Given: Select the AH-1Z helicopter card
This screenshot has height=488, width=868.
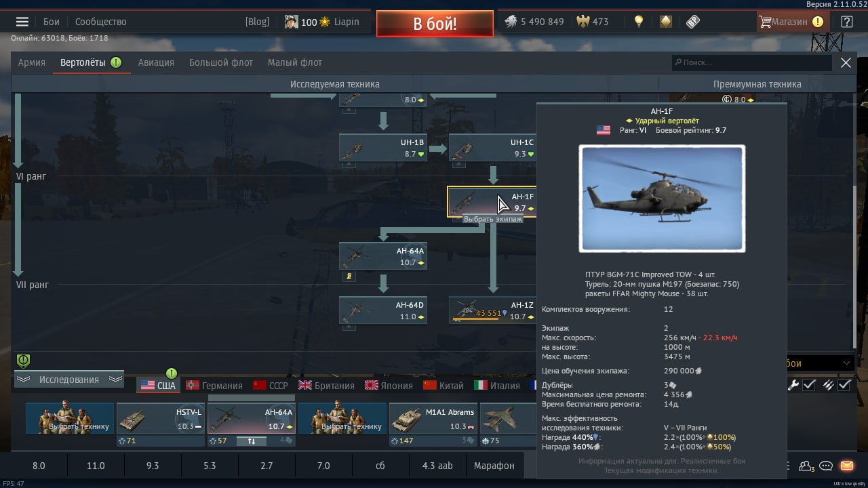Looking at the screenshot, I should coord(493,310).
